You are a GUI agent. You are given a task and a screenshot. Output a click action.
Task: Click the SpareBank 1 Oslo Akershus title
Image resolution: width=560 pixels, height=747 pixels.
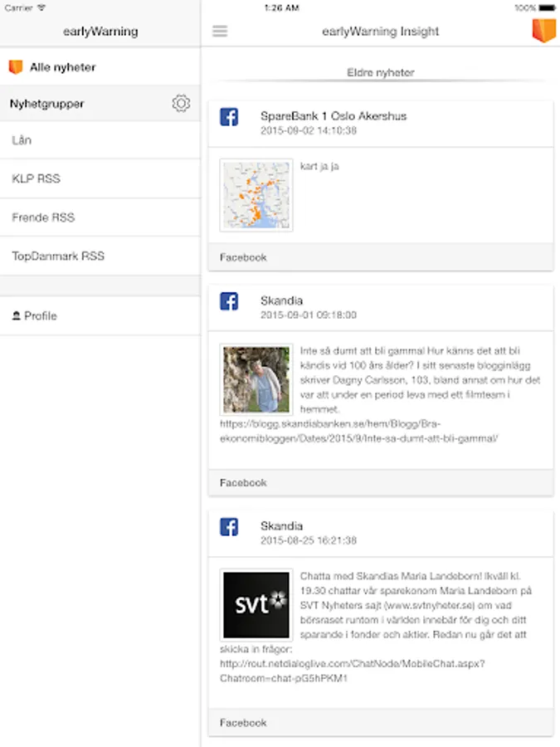[334, 116]
